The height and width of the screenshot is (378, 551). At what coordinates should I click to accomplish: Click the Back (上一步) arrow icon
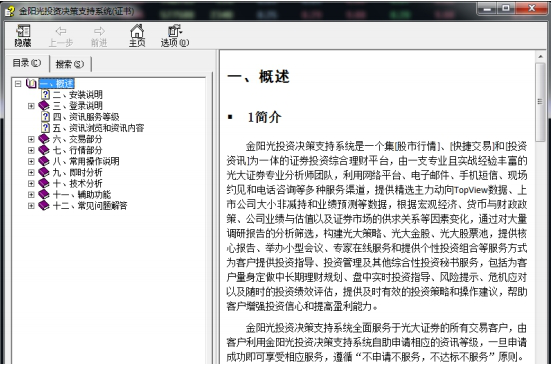tap(61, 31)
